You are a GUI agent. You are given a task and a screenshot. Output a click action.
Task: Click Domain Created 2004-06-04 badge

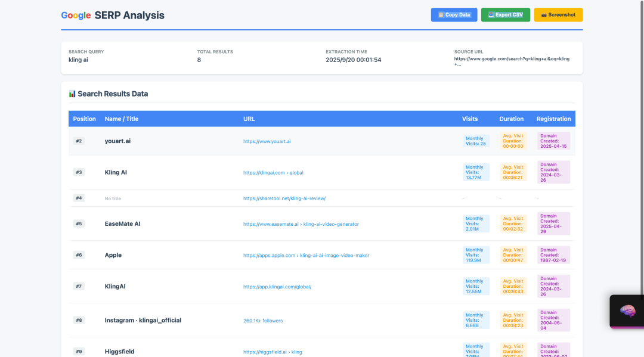pos(553,320)
